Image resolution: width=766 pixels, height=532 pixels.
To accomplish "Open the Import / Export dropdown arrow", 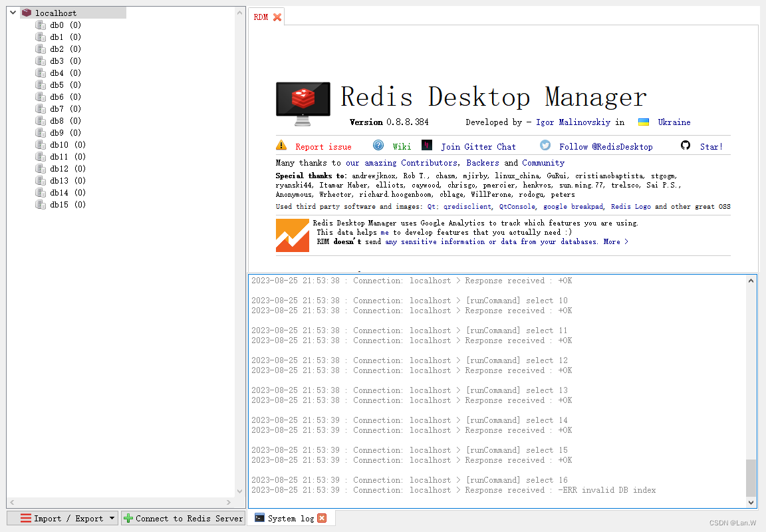I will [112, 518].
